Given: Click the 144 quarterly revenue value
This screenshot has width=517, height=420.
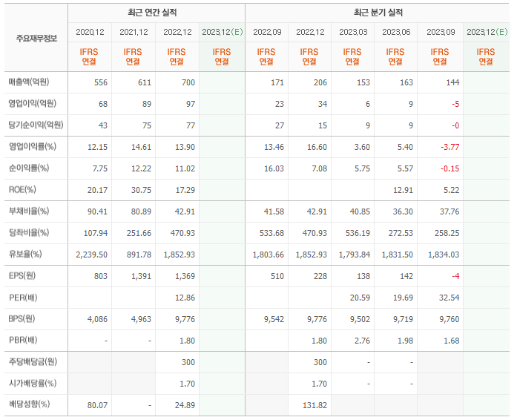Looking at the screenshot, I should [452, 82].
